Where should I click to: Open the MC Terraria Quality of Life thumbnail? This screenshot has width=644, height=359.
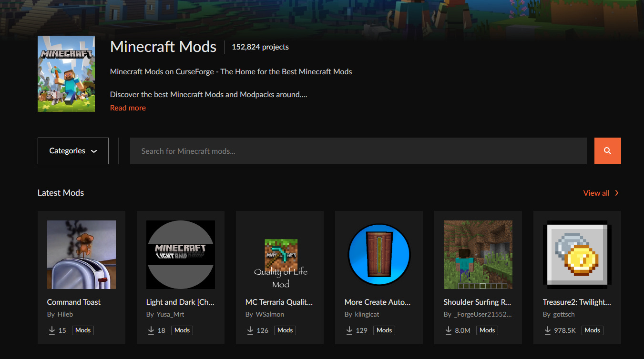[280, 255]
